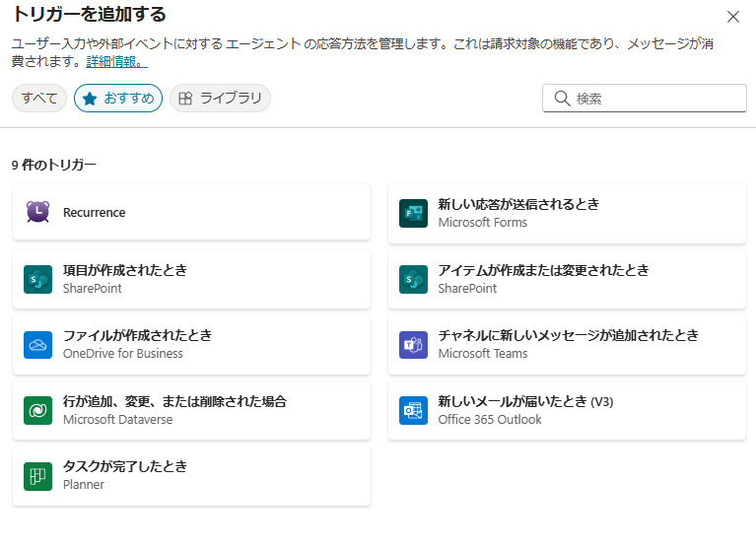Select 新しいメールが届いたとき (V3) trigger
This screenshot has width=756, height=550.
tap(567, 410)
